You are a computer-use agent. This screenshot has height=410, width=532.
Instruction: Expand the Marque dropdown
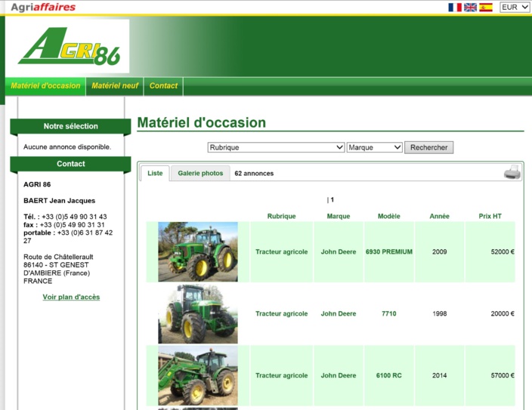point(374,147)
